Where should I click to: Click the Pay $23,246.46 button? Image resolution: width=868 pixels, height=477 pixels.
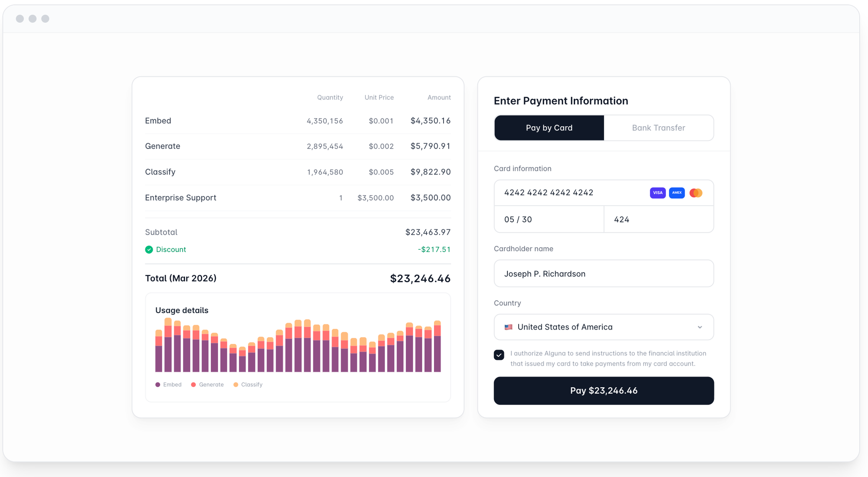pyautogui.click(x=604, y=391)
